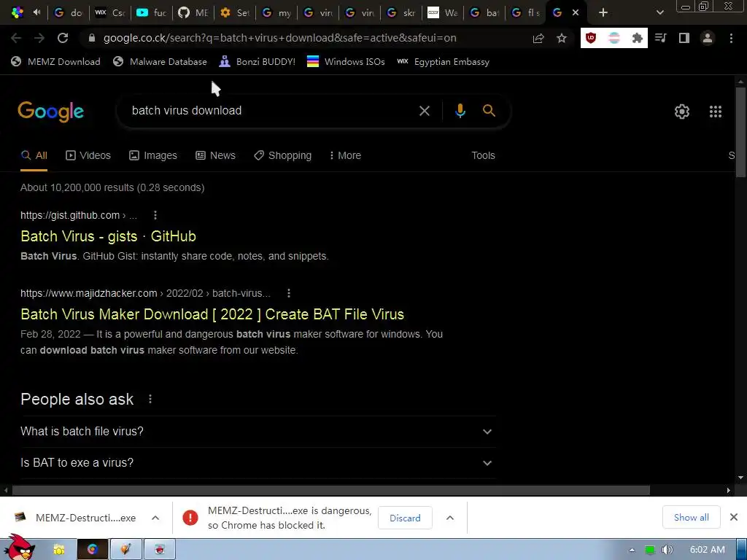Open the Chrome profile avatar
747x560 pixels.
(708, 38)
